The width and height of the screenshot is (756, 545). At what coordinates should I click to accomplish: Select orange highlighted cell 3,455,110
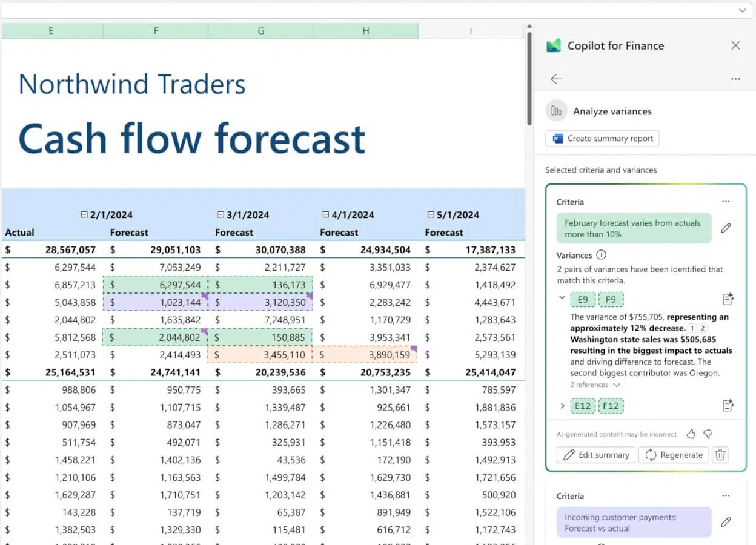coord(261,355)
